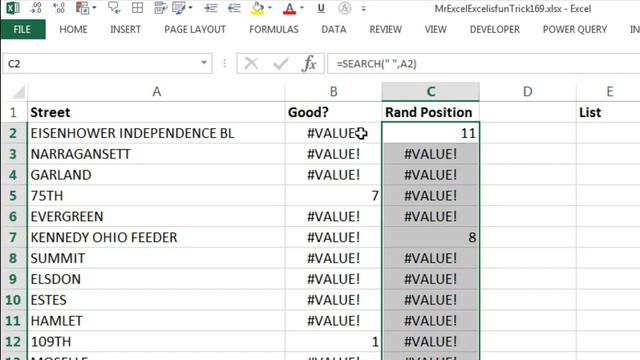Select cell EISENHOWER INDEPENDENCE BL

(x=156, y=133)
